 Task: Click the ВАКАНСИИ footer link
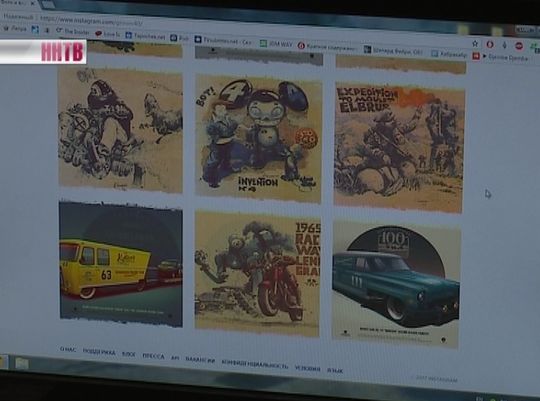pos(200,360)
